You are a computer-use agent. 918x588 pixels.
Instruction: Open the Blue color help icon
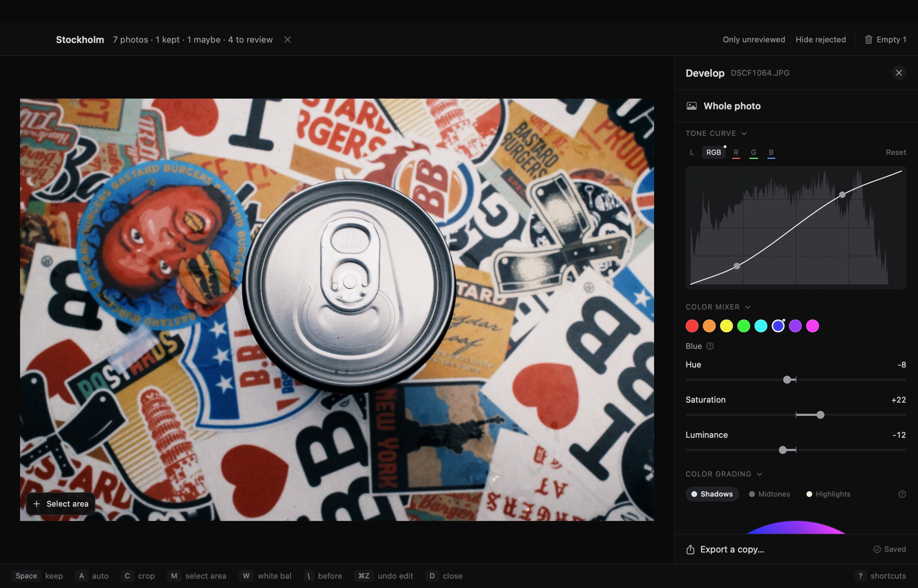710,346
